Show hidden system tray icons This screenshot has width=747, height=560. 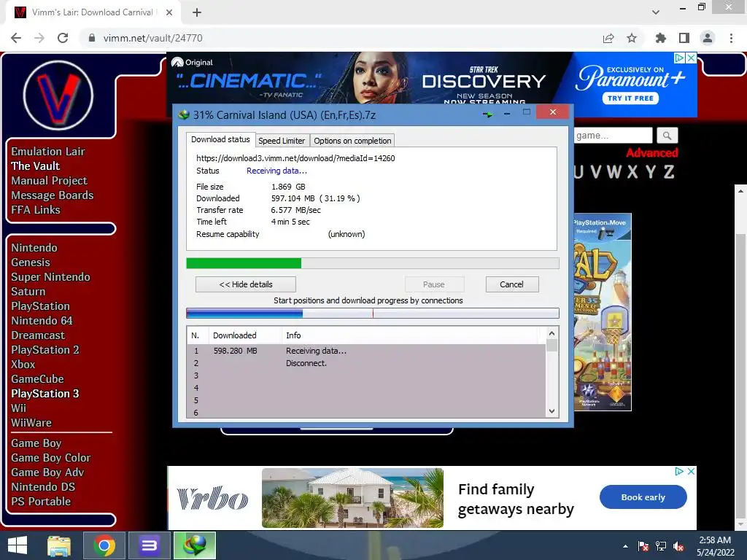[625, 546]
